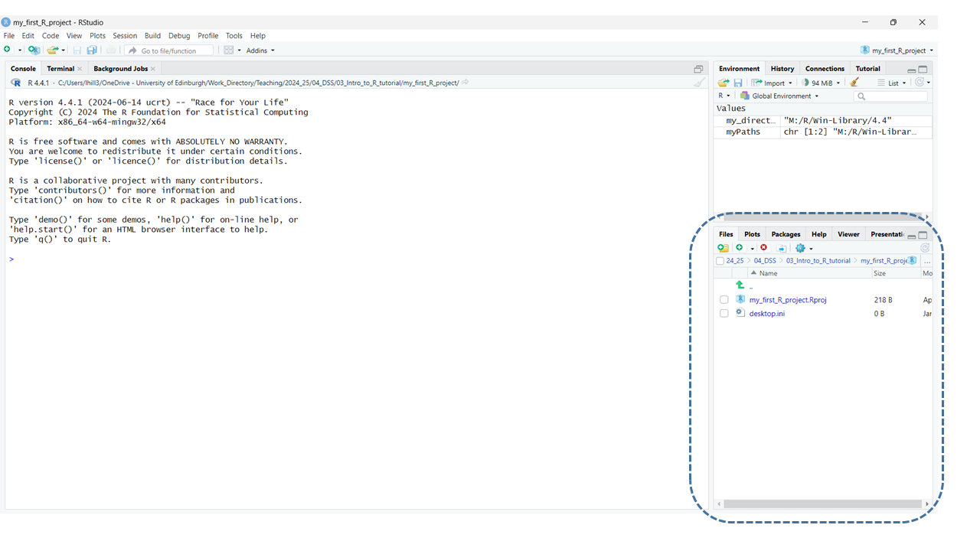This screenshot has width=980, height=551.
Task: Open the 94 MiB memory usage dropdown
Action: point(822,83)
